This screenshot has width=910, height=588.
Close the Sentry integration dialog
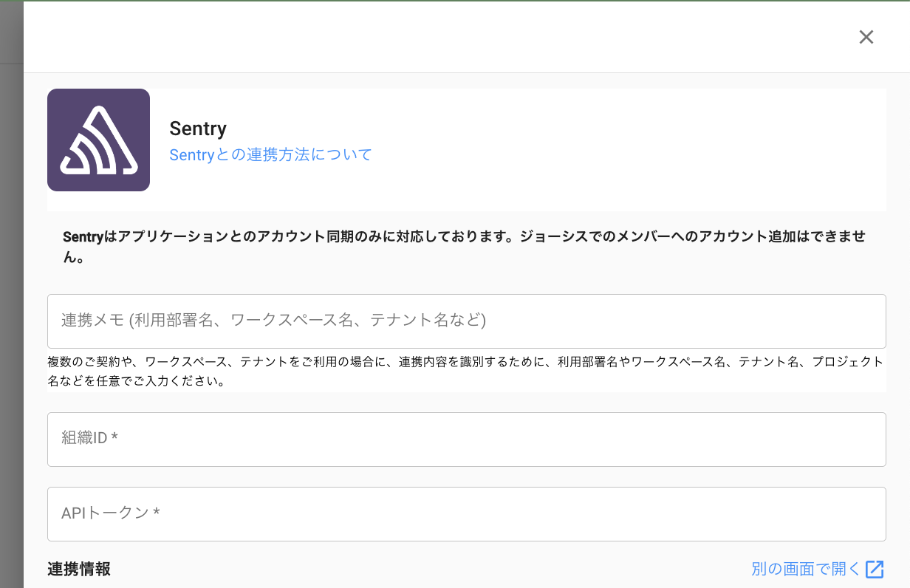coord(866,37)
